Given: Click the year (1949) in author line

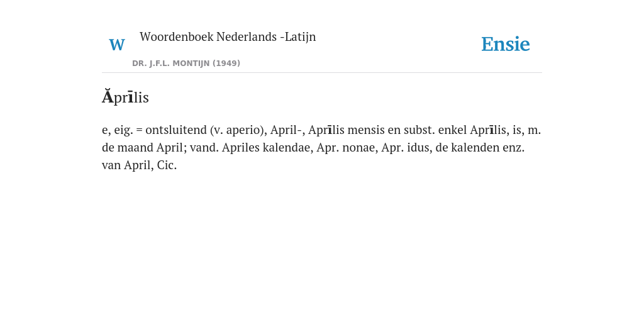Looking at the screenshot, I should pyautogui.click(x=226, y=64).
